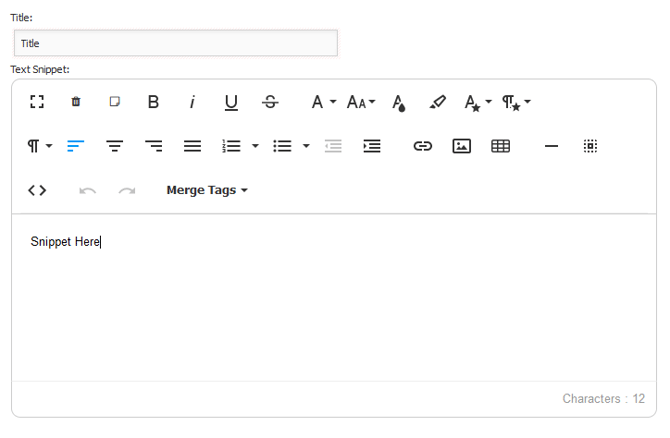
Task: Insert an image into the snippet
Action: coord(461,146)
